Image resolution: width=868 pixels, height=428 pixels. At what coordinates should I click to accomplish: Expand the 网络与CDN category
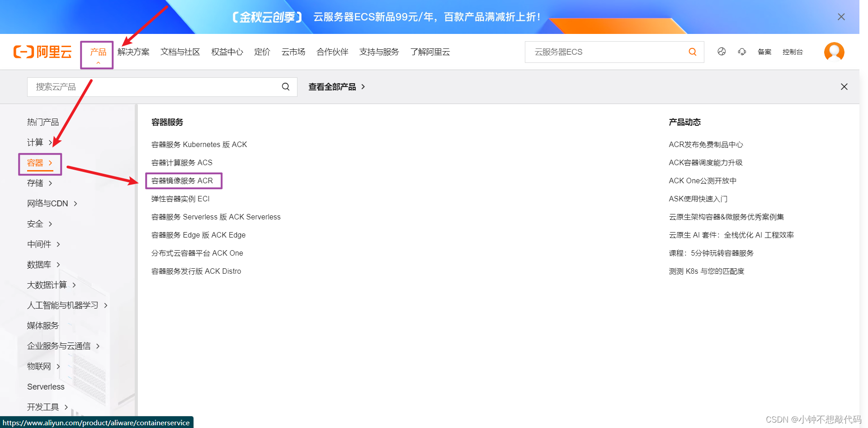52,204
